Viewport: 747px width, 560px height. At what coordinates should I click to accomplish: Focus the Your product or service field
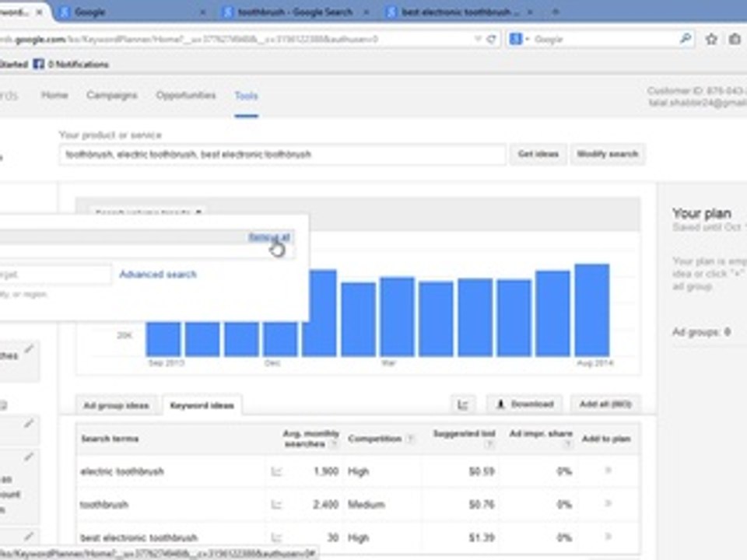tap(282, 154)
